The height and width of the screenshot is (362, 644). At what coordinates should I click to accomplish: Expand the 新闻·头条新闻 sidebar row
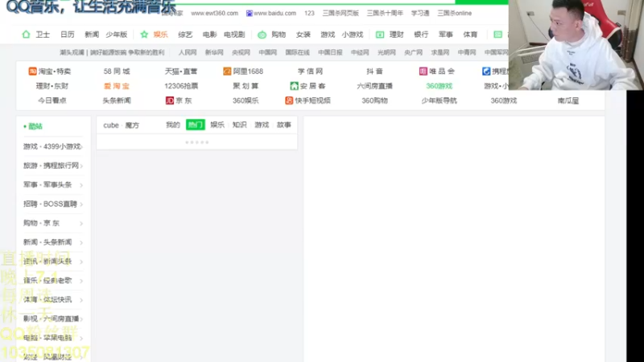pos(53,242)
